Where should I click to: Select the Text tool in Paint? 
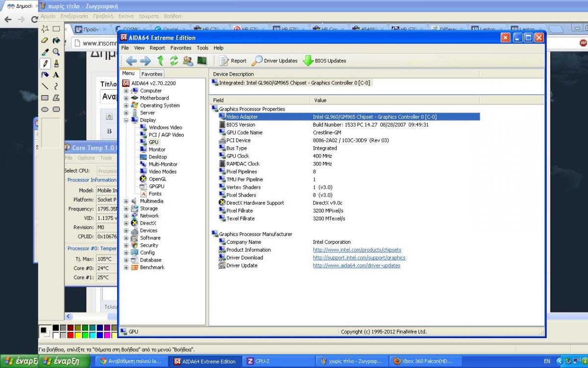pos(56,75)
